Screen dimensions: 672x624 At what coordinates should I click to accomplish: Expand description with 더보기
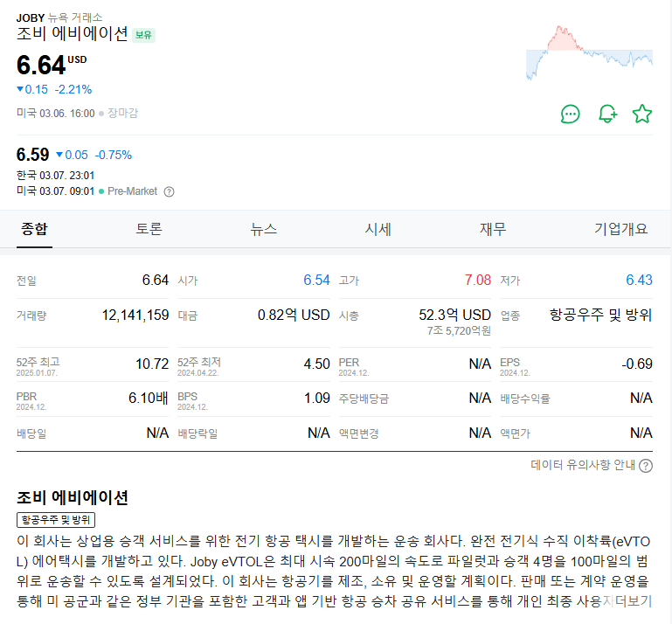pos(634,601)
